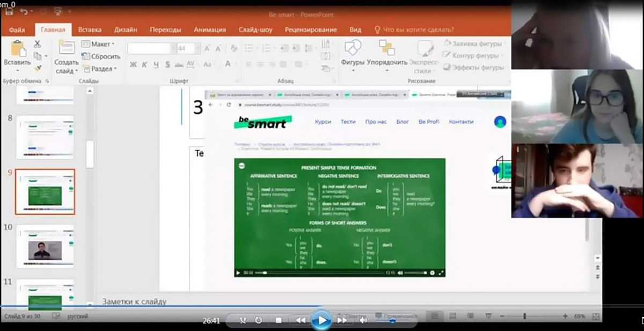This screenshot has height=331, width=644.
Task: Click the speaker volume icon in the media player
Action: (x=363, y=320)
